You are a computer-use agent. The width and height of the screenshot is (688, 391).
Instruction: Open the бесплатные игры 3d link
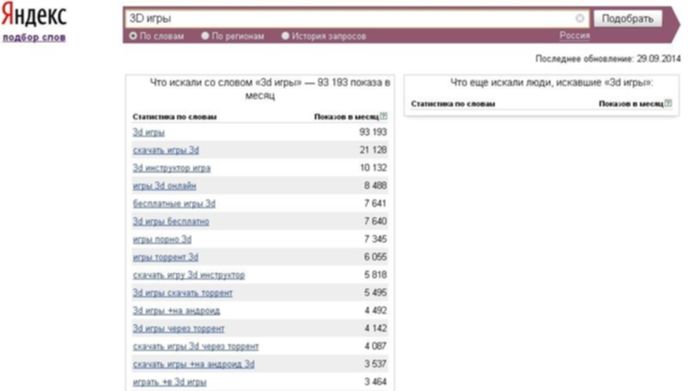tap(174, 204)
